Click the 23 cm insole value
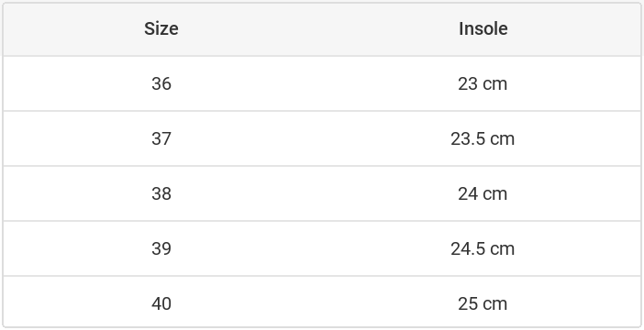 (483, 83)
